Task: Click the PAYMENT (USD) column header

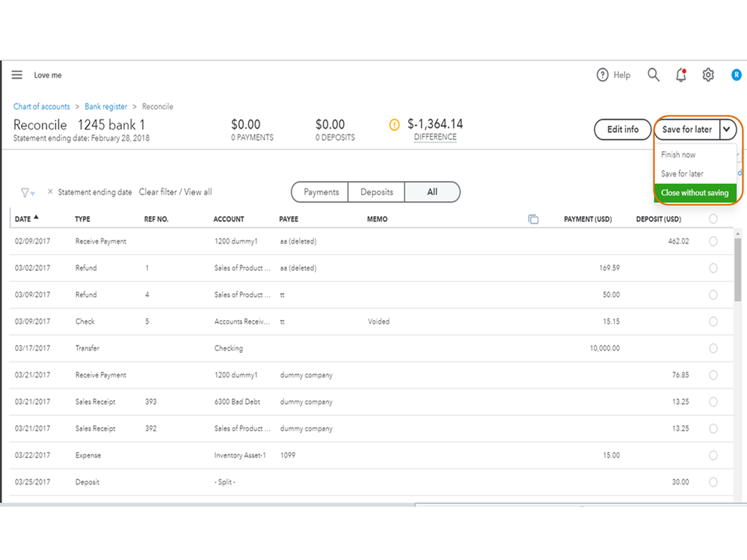Action: point(588,219)
